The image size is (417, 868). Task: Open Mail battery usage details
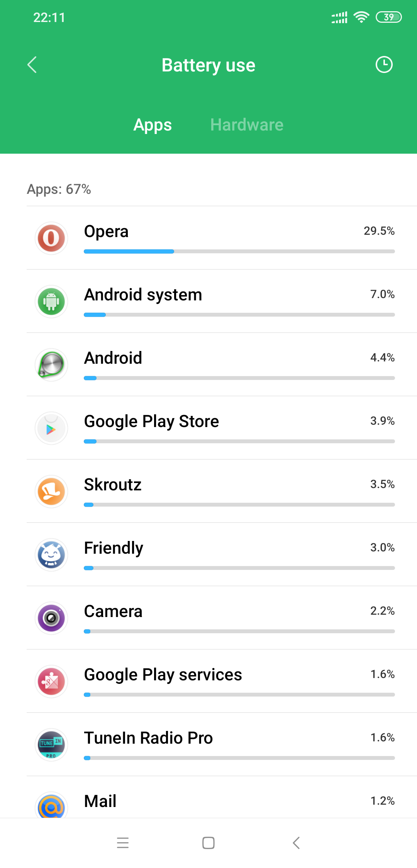point(100,801)
